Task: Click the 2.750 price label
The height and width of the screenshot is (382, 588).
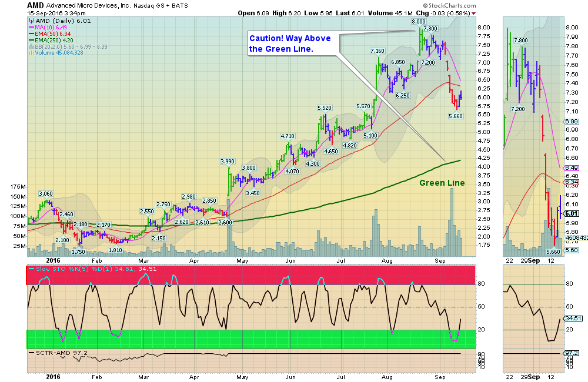Action: [163, 205]
